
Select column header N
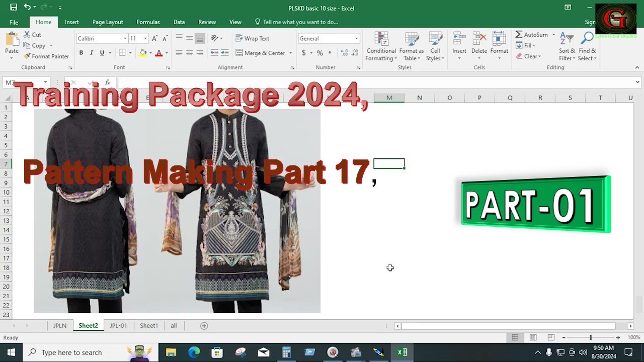pyautogui.click(x=419, y=98)
